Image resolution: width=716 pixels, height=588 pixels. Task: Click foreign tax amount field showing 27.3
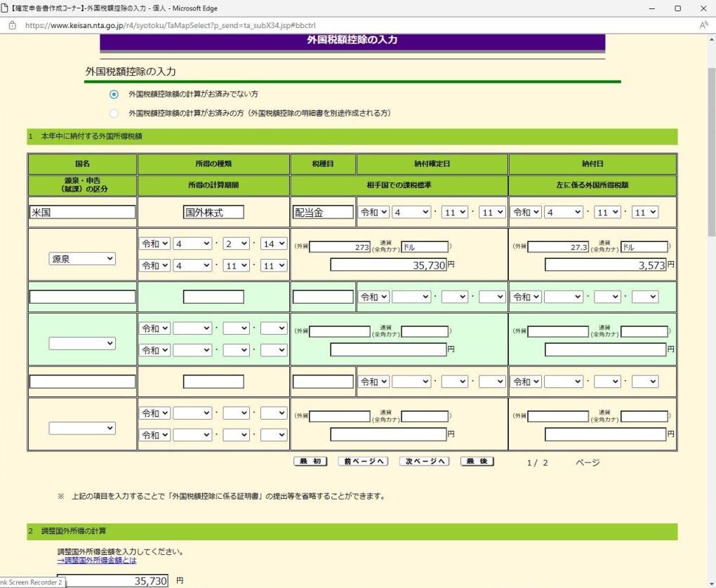coord(558,247)
